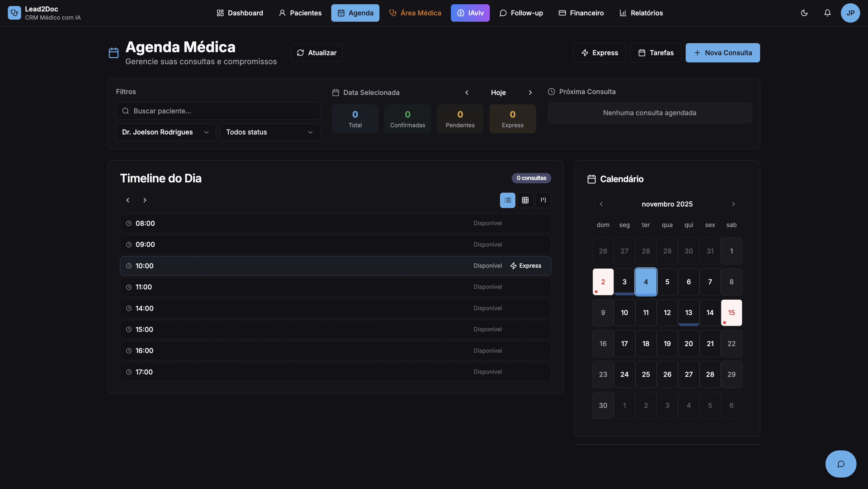Advance selected date past Hoje
The height and width of the screenshot is (489, 868).
(x=530, y=92)
